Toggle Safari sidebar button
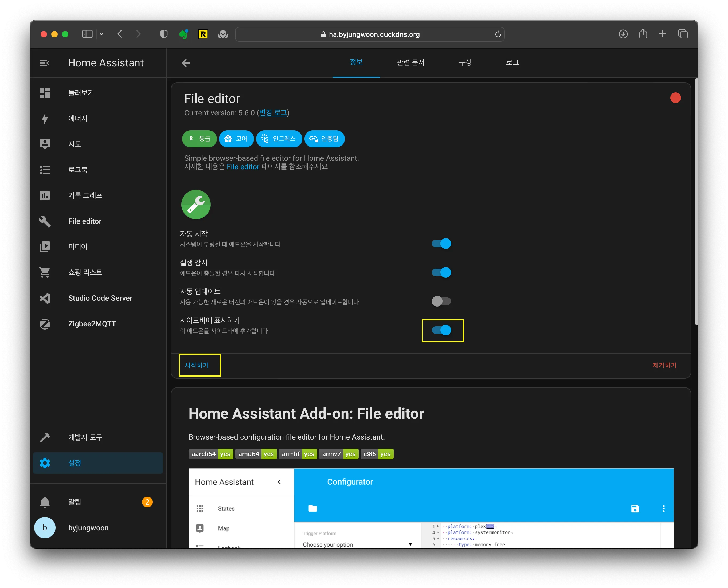 pos(87,34)
